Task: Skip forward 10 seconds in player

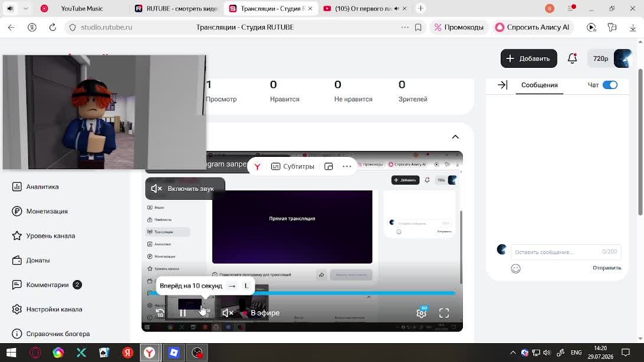Action: (x=205, y=313)
